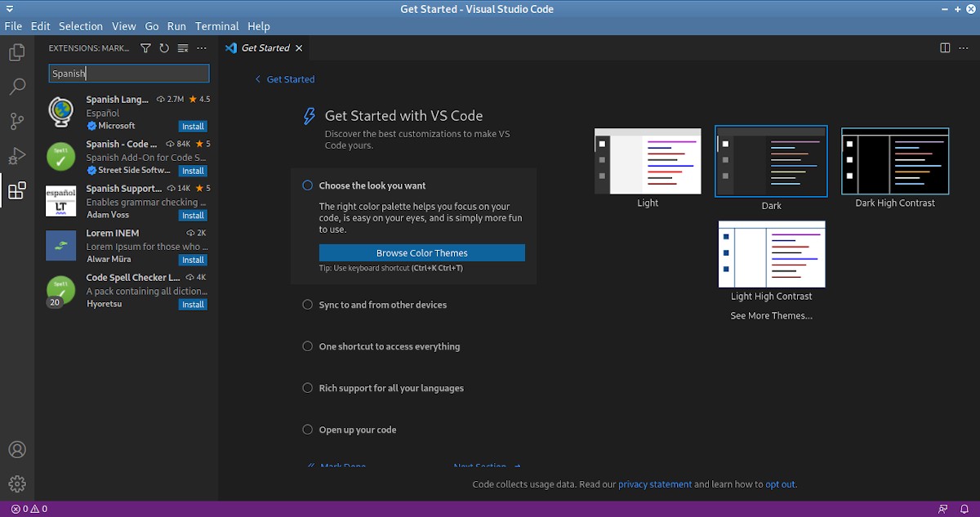This screenshot has width=980, height=517.
Task: Open editor More Actions ellipsis menu
Action: 964,48
